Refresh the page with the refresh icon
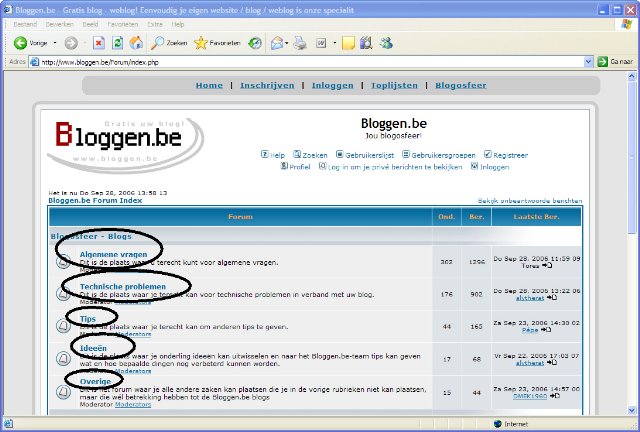This screenshot has width=640, height=432. click(117, 43)
